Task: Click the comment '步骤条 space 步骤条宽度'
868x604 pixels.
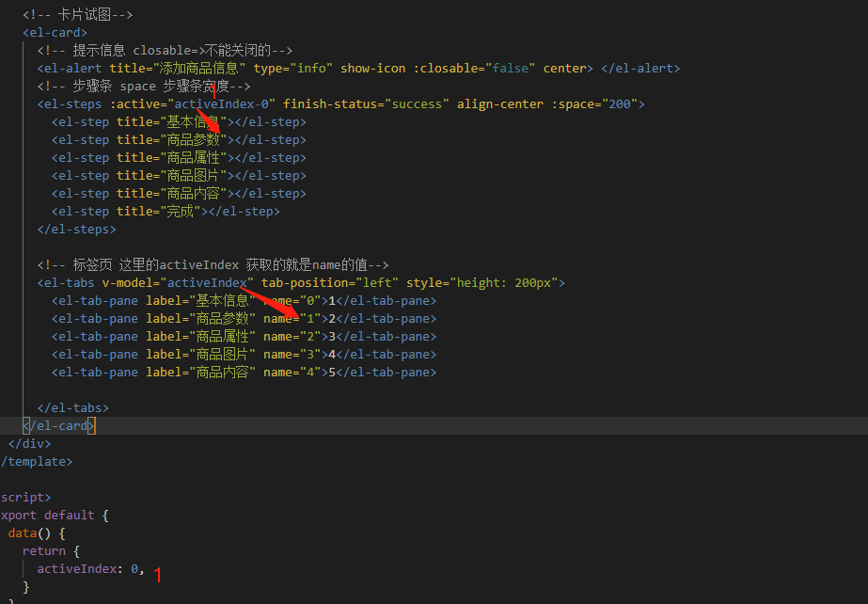Action: [150, 87]
